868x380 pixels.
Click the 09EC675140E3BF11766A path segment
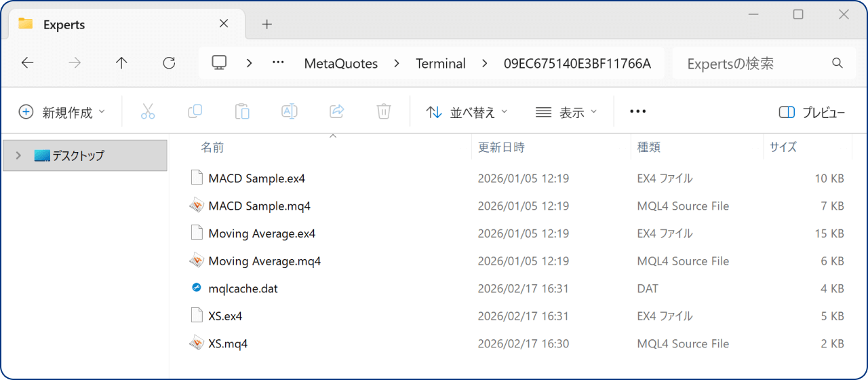pos(577,64)
